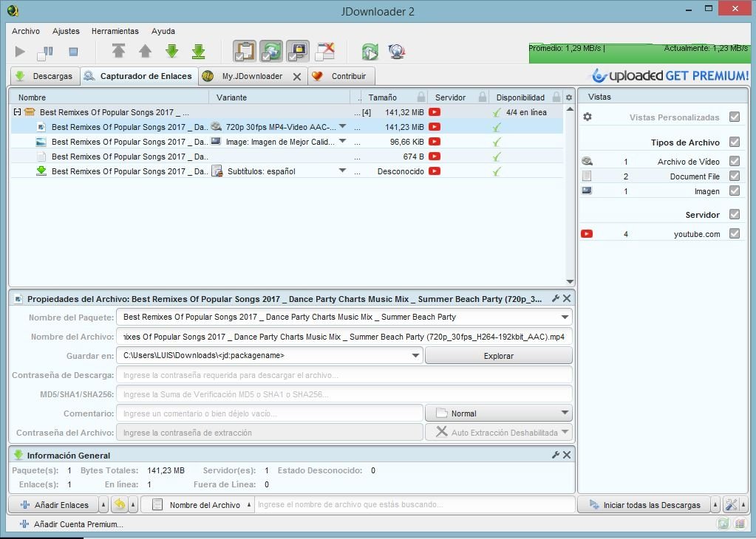756x539 pixels.
Task: Open Información General wrench settings
Action: (556, 455)
